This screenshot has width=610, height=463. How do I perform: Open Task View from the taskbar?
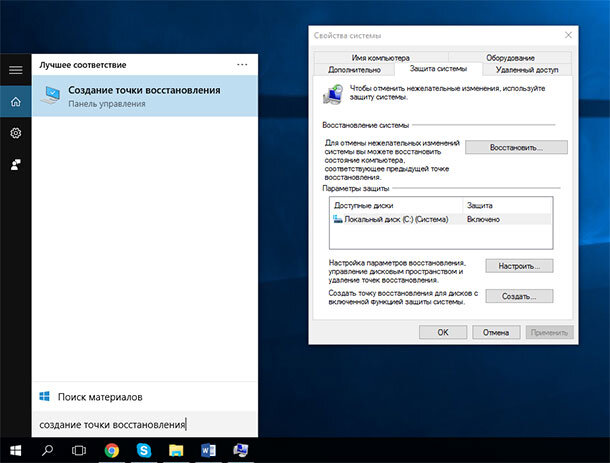(x=79, y=451)
